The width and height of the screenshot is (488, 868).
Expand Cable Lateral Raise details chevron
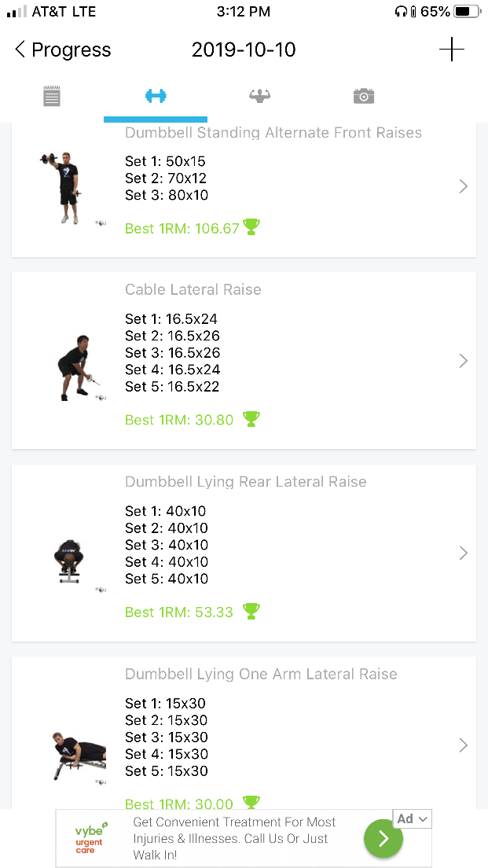coord(463,361)
